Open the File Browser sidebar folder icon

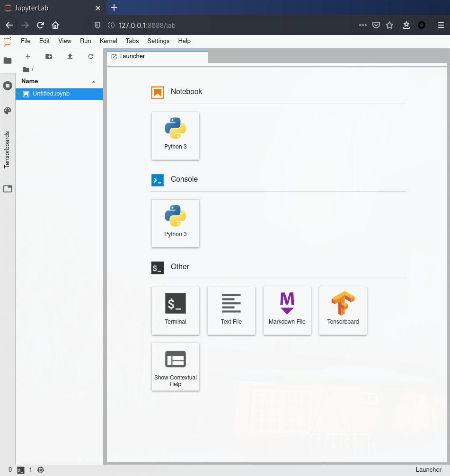tap(8, 61)
